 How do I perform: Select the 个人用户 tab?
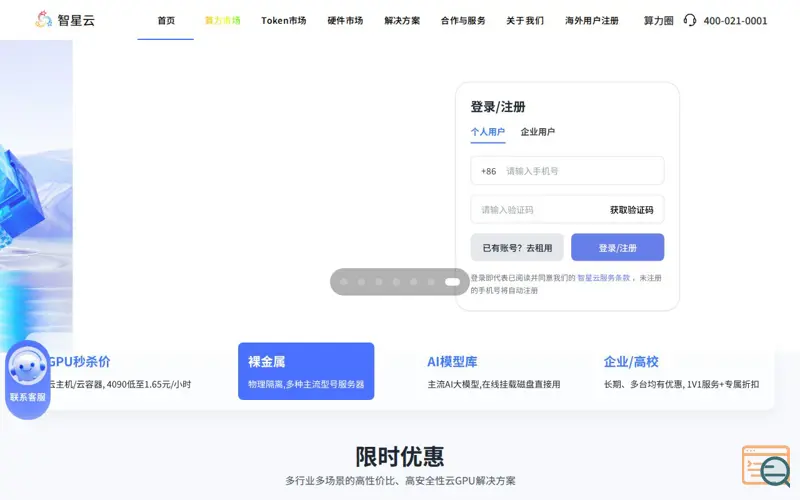[488, 132]
